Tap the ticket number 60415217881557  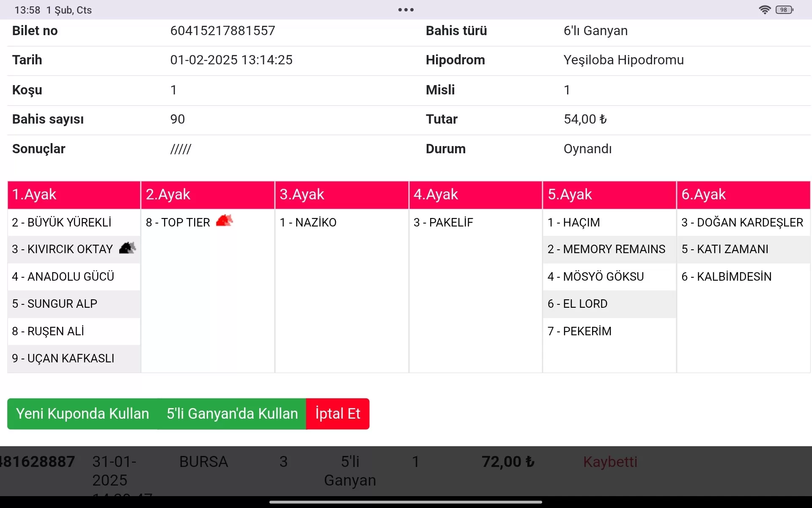(x=222, y=31)
